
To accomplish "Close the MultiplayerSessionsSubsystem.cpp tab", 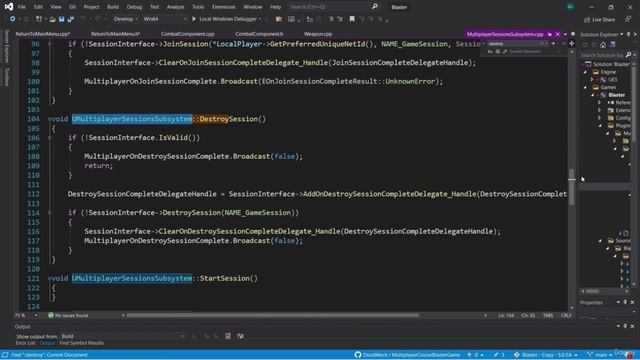I will [x=558, y=34].
